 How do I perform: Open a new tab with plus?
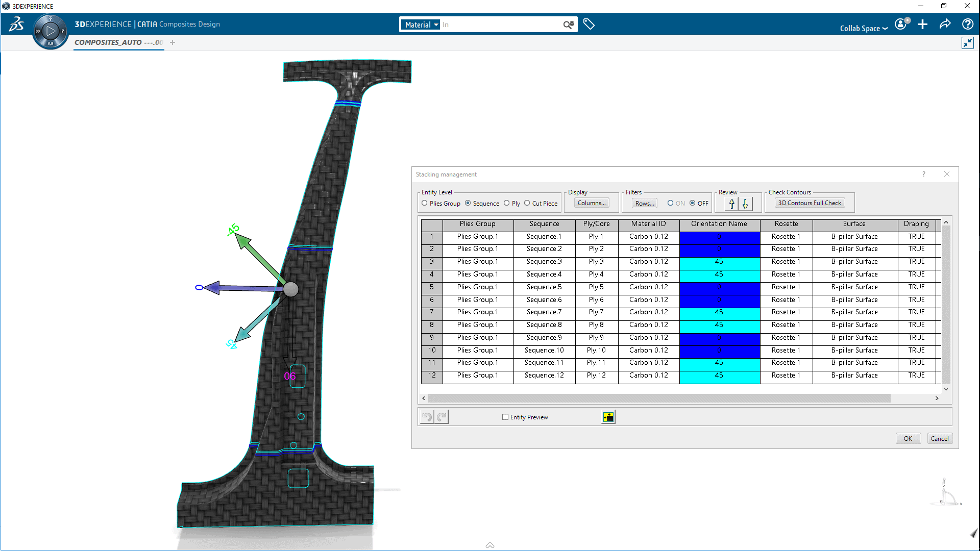[173, 42]
